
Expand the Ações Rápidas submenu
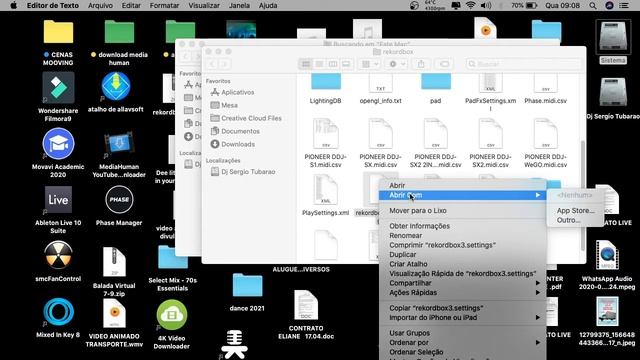pos(462,293)
